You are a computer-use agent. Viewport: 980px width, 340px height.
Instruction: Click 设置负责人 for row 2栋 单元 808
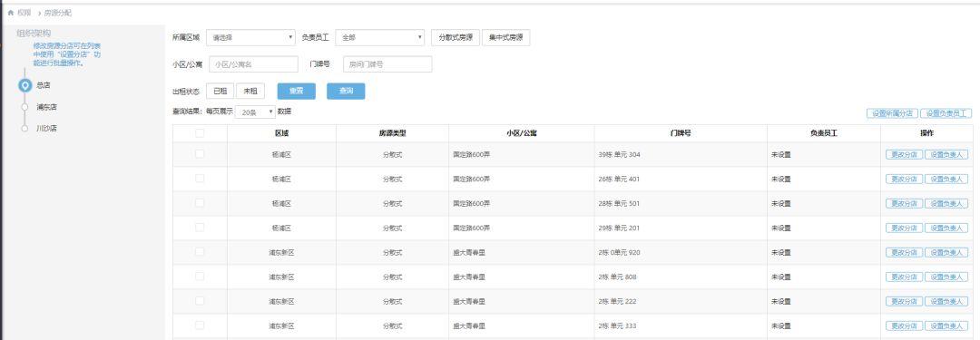coord(946,277)
